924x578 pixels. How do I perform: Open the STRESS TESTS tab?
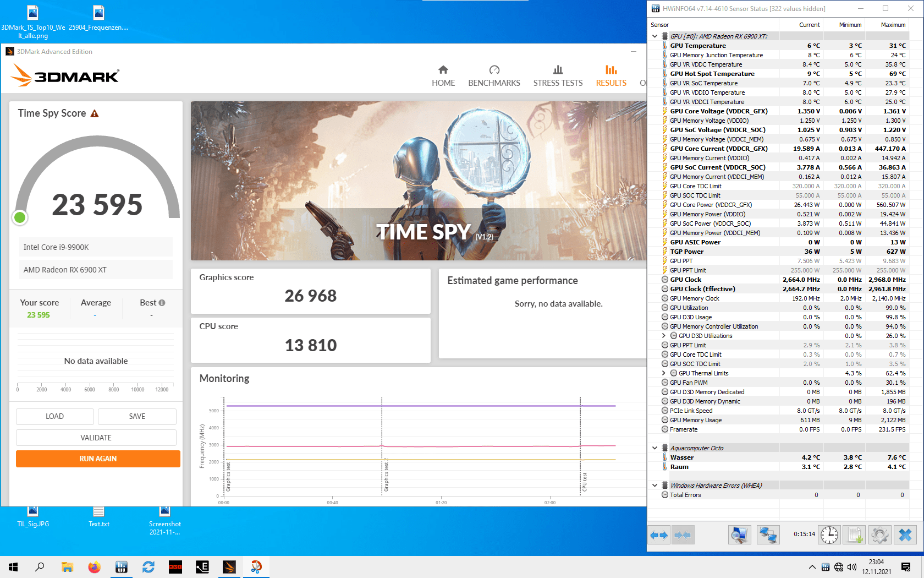pos(558,76)
